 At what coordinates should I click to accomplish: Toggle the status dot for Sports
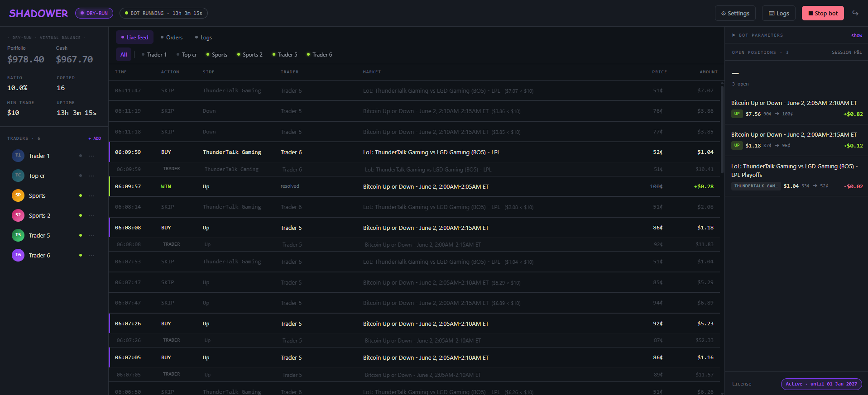(x=81, y=195)
